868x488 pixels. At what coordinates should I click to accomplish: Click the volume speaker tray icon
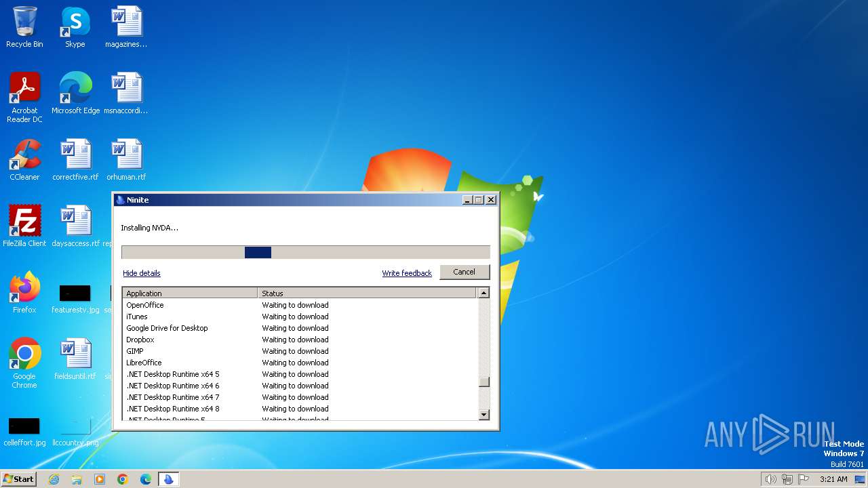point(770,479)
